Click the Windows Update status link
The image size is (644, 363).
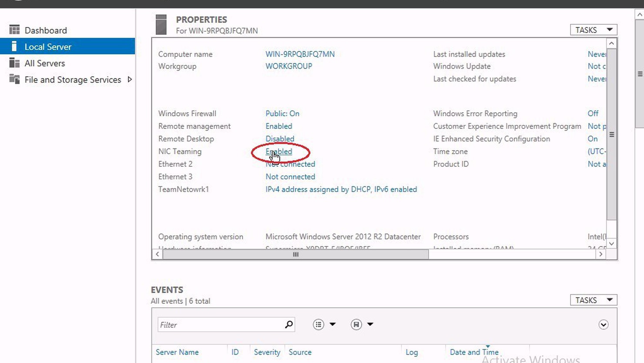(x=597, y=66)
